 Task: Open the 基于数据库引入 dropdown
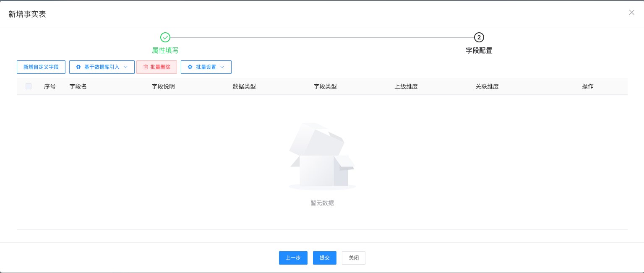tap(102, 67)
